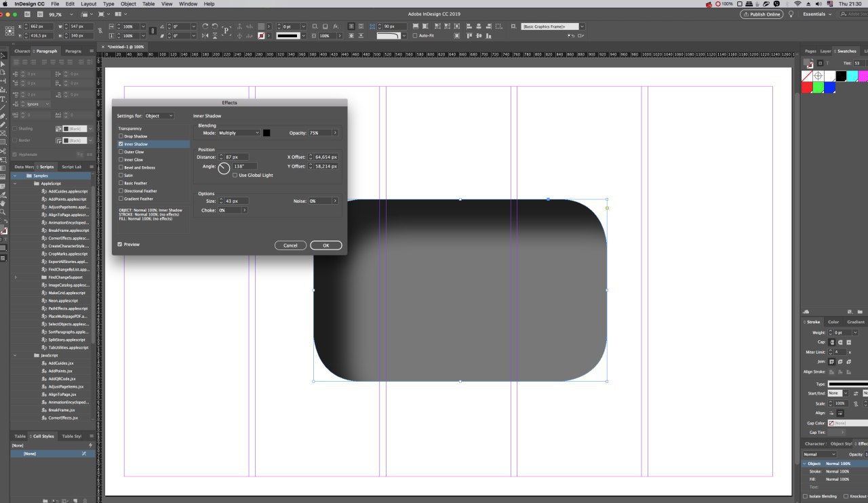Click the rotate 90° counter-clockwise icon
This screenshot has width=868, height=503.
pyautogui.click(x=215, y=26)
